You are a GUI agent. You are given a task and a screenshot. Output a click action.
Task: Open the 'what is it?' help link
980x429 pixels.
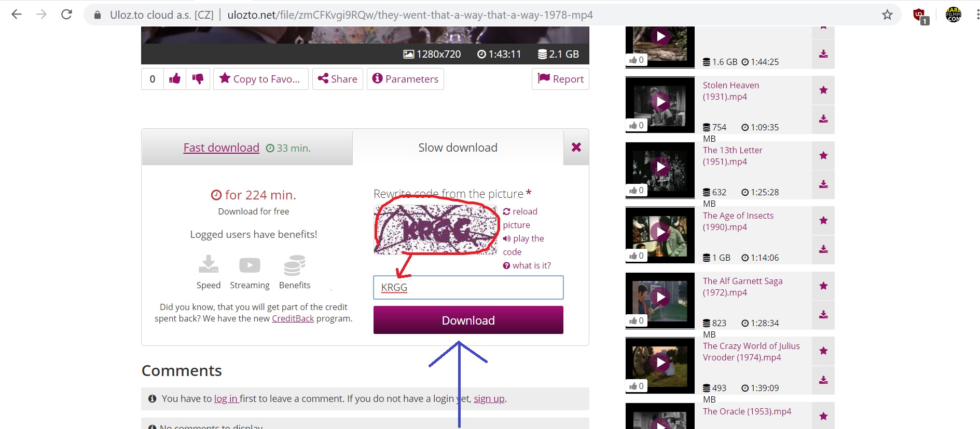coord(527,265)
